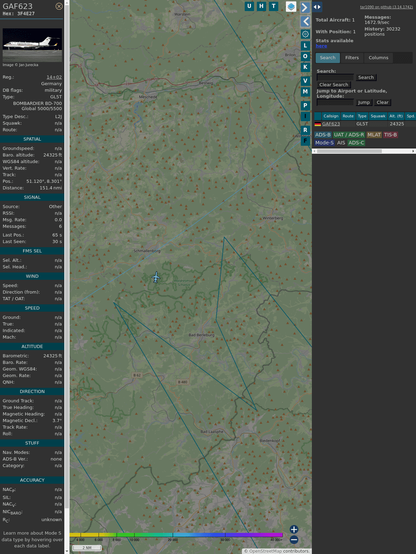Click the H map toggle button
This screenshot has width=416, height=554.
(261, 6)
